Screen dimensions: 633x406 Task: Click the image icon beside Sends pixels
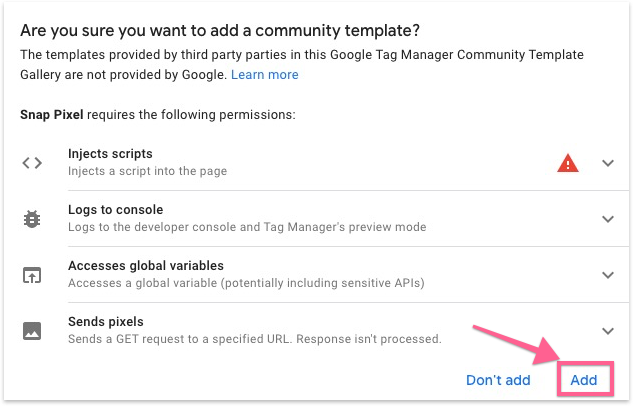tap(32, 330)
